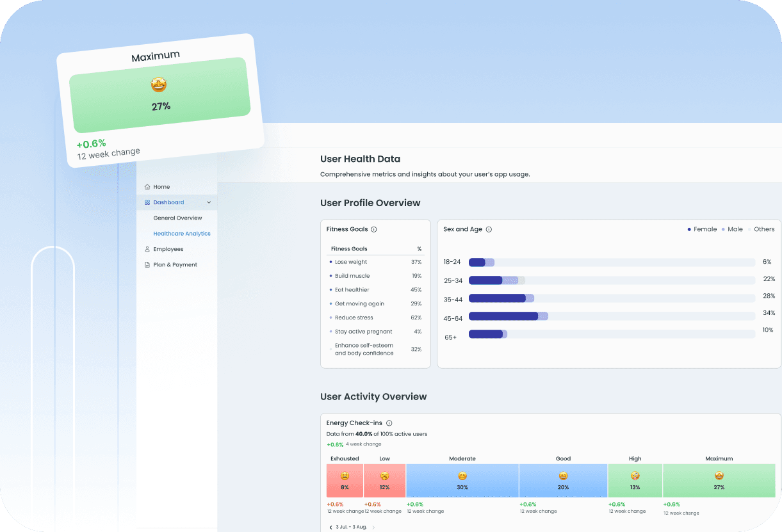Screen dimensions: 782x532
Task: Click the Moderate energy emoji face
Action: click(462, 476)
